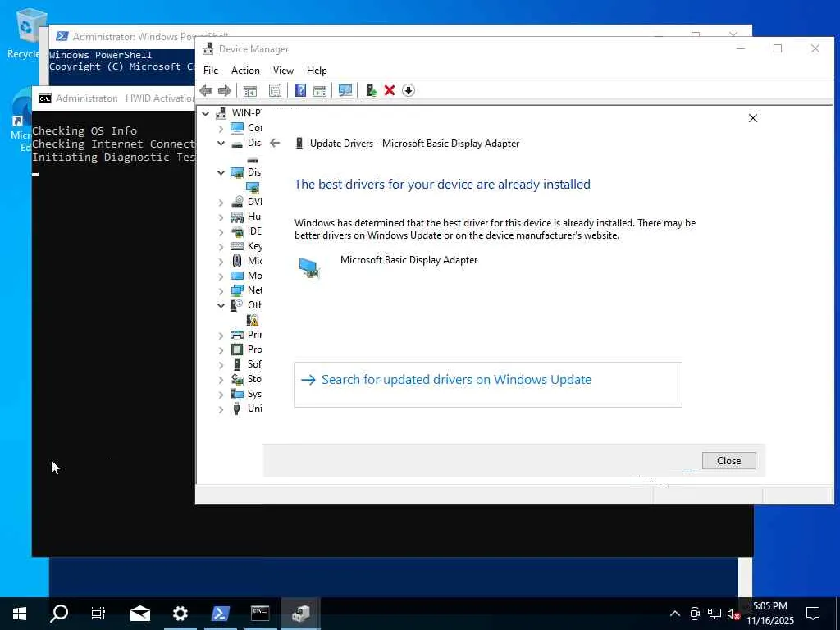This screenshot has width=840, height=630.
Task: Select the System devices category icon
Action: click(x=237, y=394)
